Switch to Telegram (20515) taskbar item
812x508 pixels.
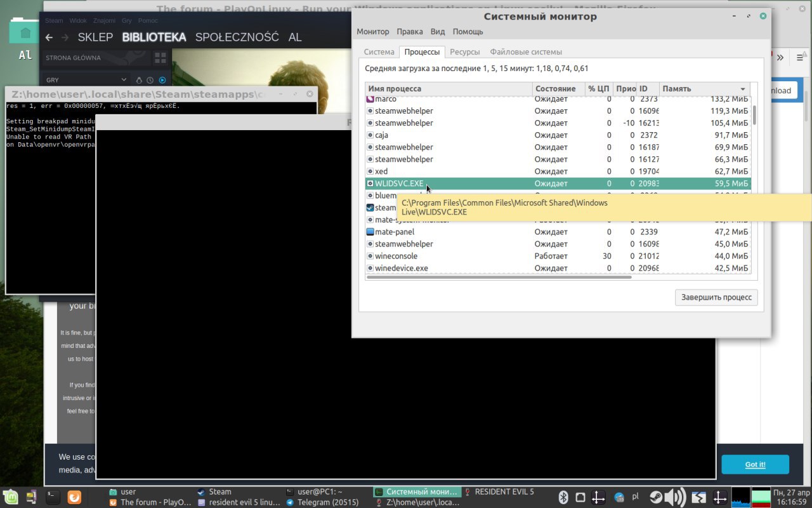pos(325,502)
